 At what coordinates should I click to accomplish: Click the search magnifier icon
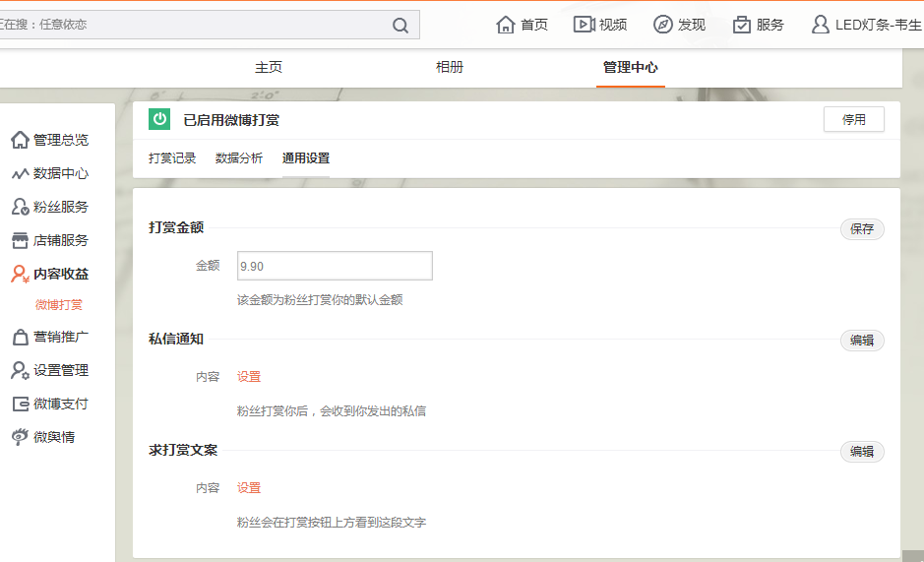(400, 26)
